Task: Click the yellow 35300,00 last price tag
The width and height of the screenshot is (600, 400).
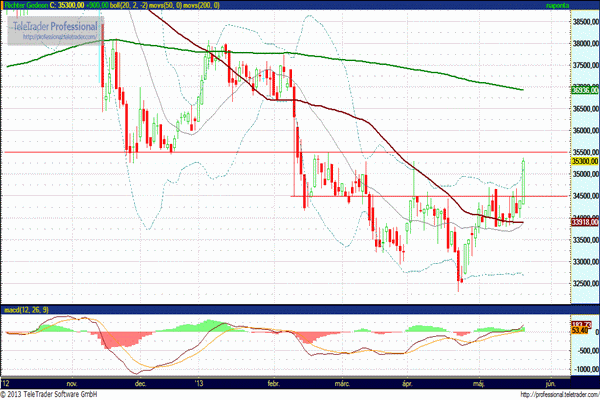Action: [585, 161]
